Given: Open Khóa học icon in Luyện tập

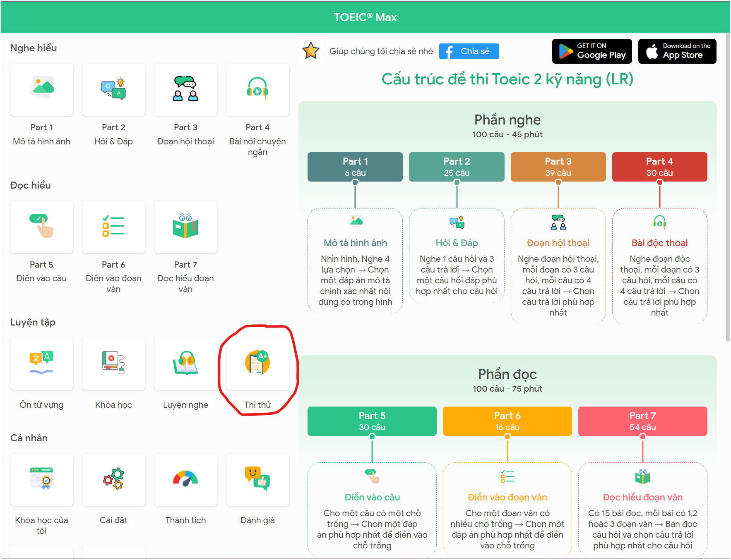Looking at the screenshot, I should tap(113, 364).
